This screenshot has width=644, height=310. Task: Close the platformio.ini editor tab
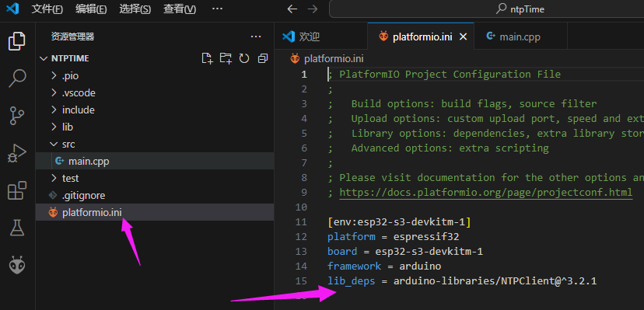463,37
